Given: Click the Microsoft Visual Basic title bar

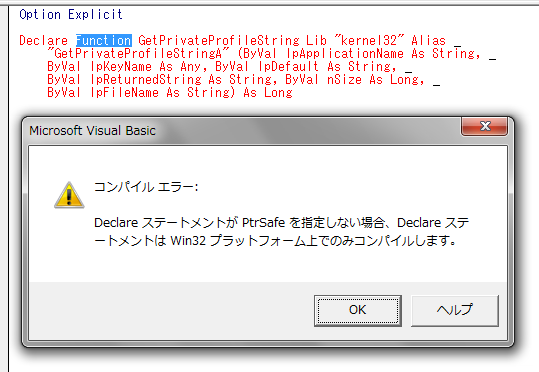Looking at the screenshot, I should pyautogui.click(x=241, y=131).
